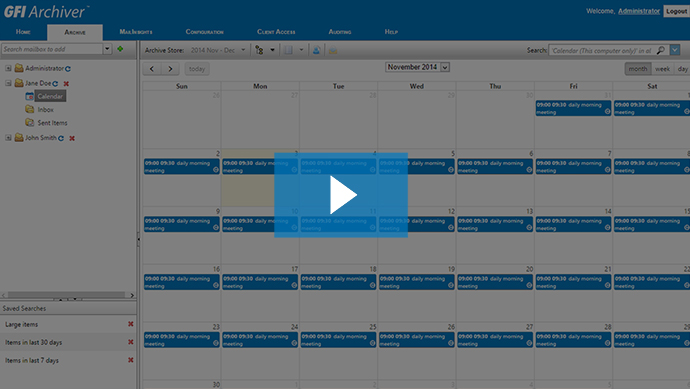This screenshot has width=690, height=389.
Task: Delete the Large items saved search
Action: [x=131, y=324]
